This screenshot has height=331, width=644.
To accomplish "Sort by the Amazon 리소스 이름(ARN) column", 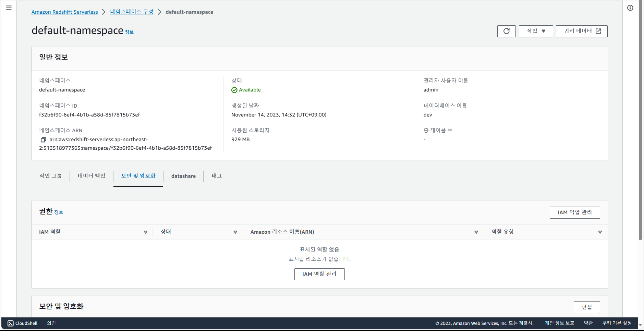I will [476, 232].
